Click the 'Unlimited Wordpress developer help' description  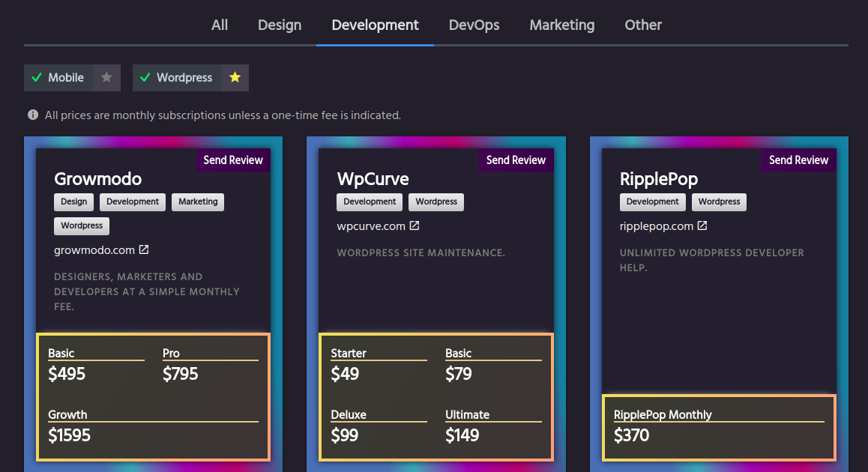click(x=712, y=260)
